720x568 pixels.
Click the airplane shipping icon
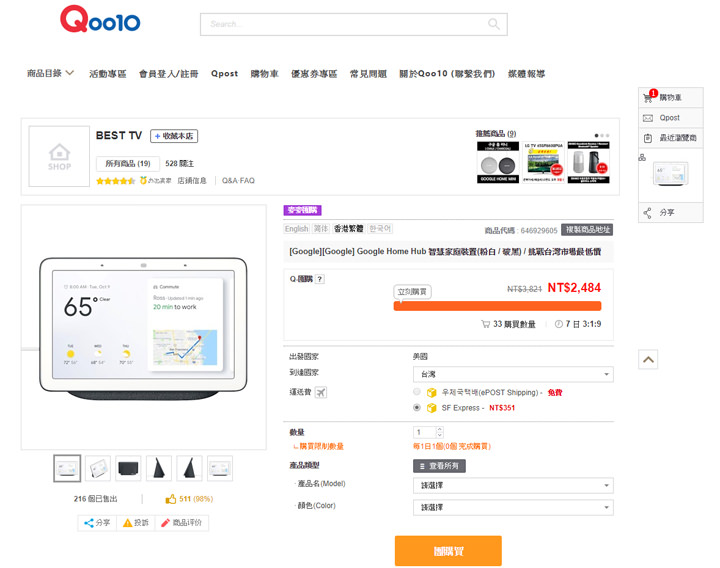point(321,393)
